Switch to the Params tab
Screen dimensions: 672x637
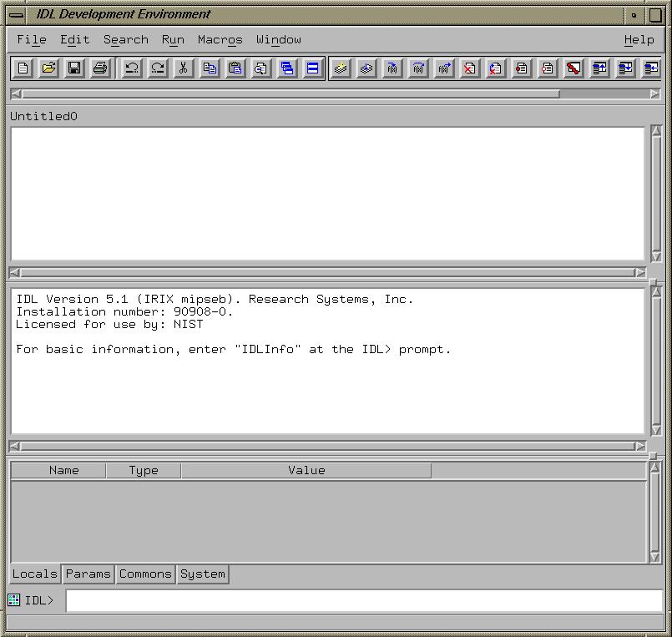pos(88,574)
